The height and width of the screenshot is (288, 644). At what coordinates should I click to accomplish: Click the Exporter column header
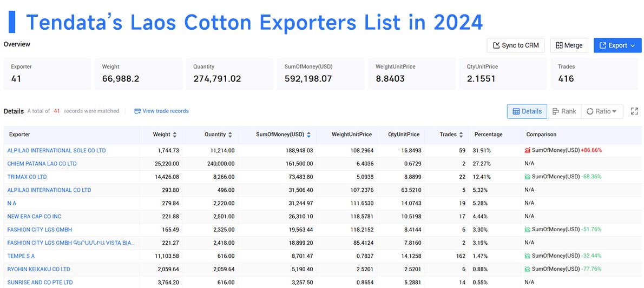(x=19, y=135)
